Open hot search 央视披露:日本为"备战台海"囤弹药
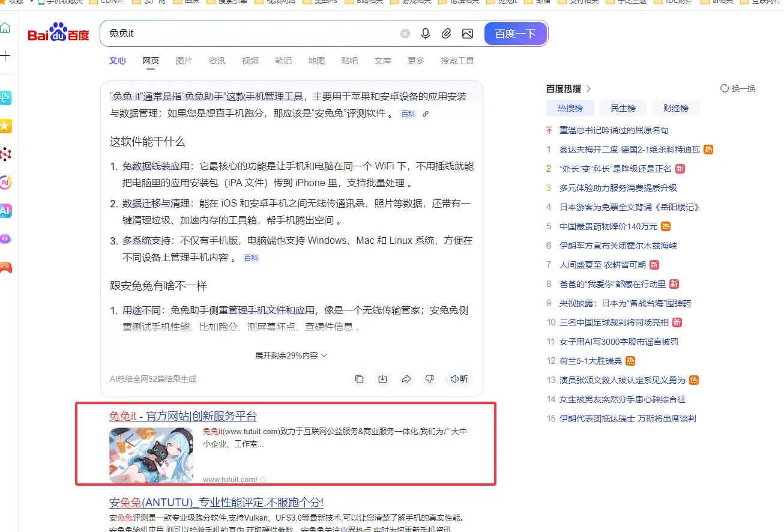The image size is (784, 532). (x=625, y=303)
